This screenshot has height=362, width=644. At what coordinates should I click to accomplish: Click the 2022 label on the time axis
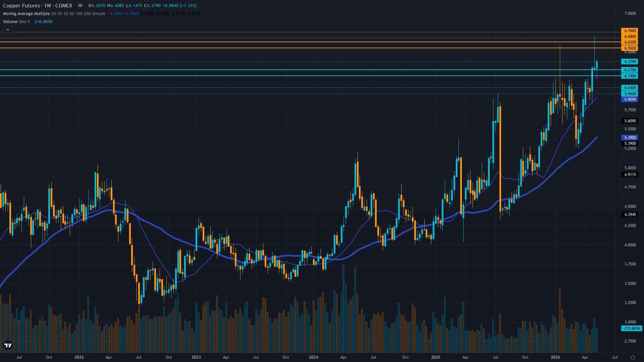[79, 357]
